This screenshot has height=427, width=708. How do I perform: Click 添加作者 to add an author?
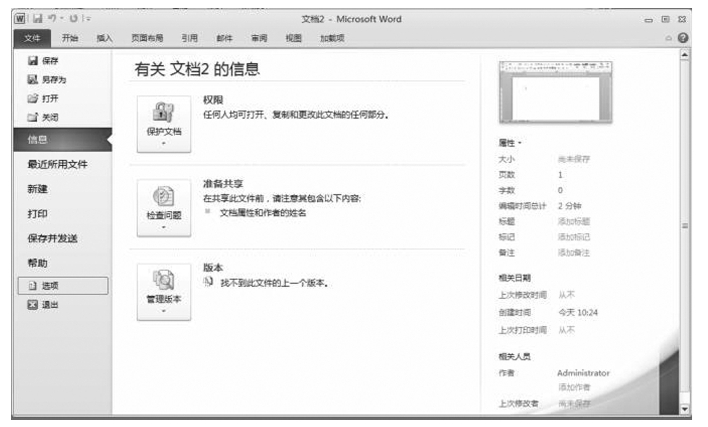(x=574, y=387)
